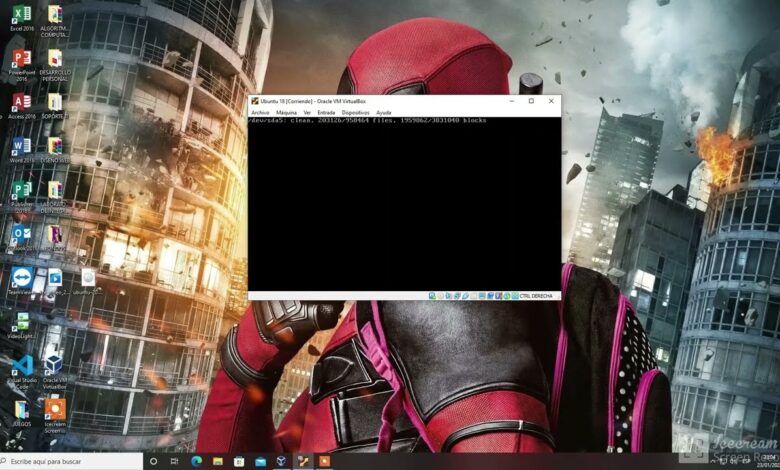Screen dimensions: 780x470
Task: Open the Ayuda menu
Action: [384, 113]
